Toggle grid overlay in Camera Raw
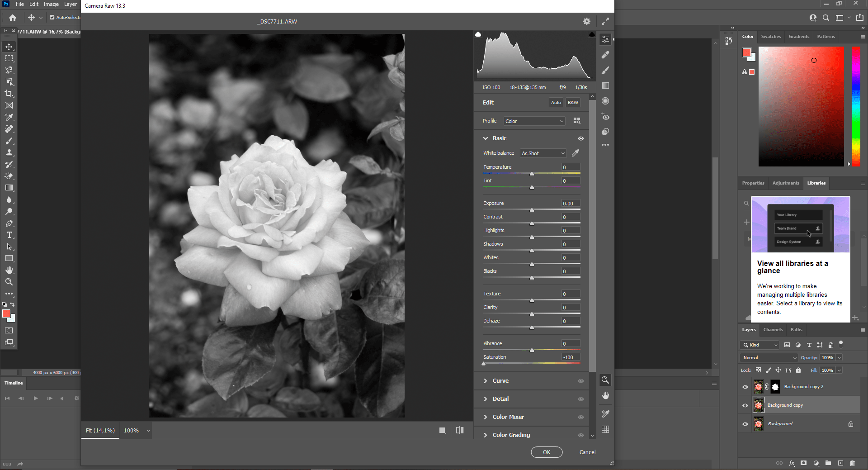The image size is (868, 470). 605,429
